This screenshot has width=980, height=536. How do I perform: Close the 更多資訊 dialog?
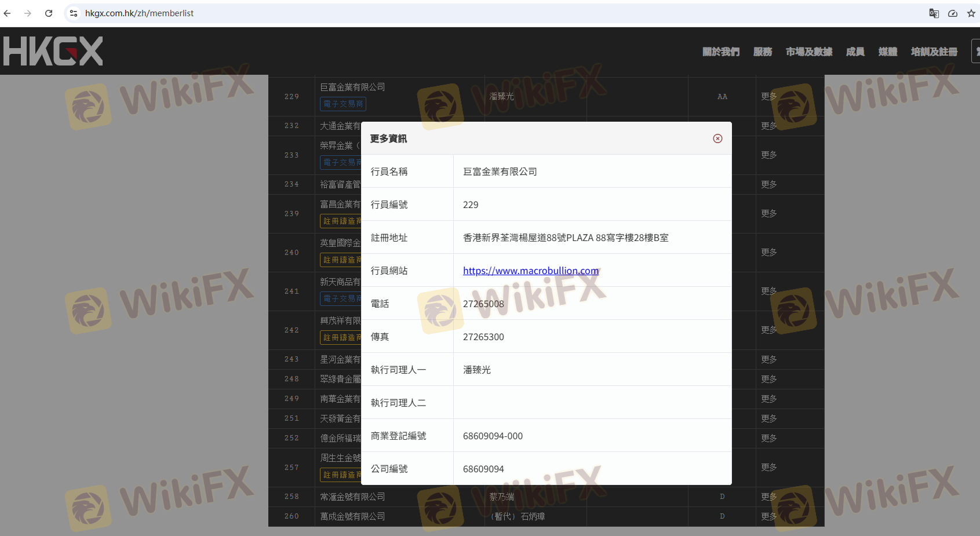coord(717,138)
